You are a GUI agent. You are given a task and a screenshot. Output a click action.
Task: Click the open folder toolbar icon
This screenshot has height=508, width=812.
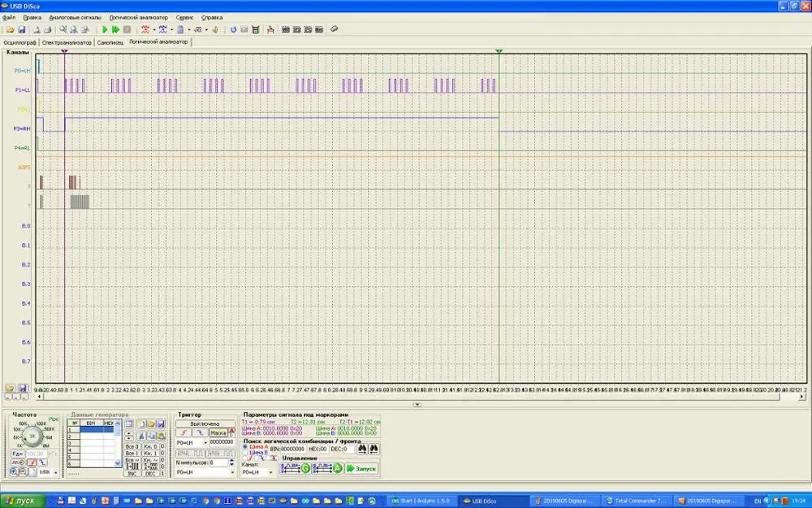[x=10, y=29]
